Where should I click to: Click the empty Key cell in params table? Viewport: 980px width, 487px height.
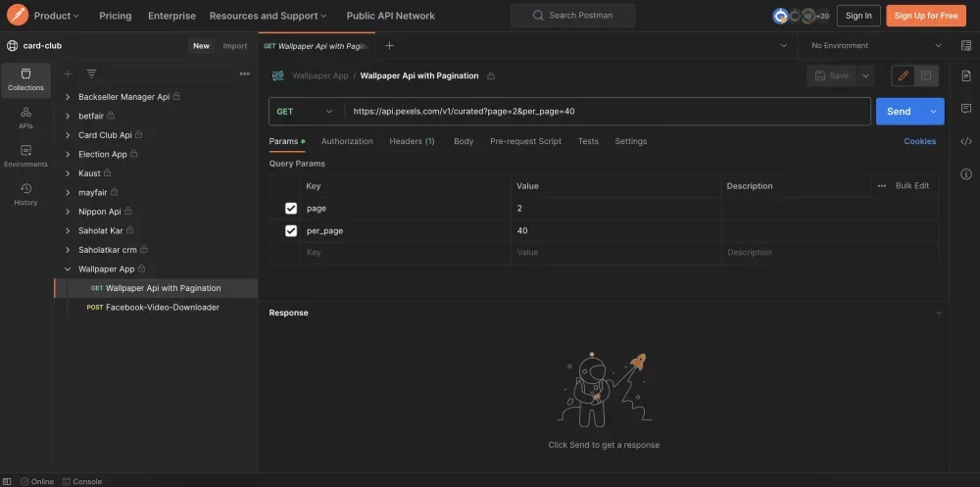point(405,253)
